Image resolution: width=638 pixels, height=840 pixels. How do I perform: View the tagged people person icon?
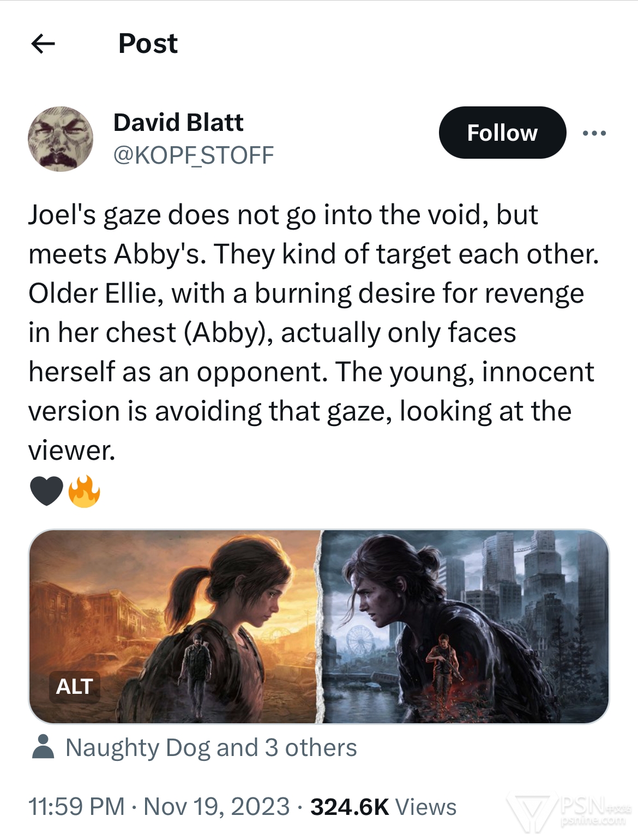(x=43, y=747)
